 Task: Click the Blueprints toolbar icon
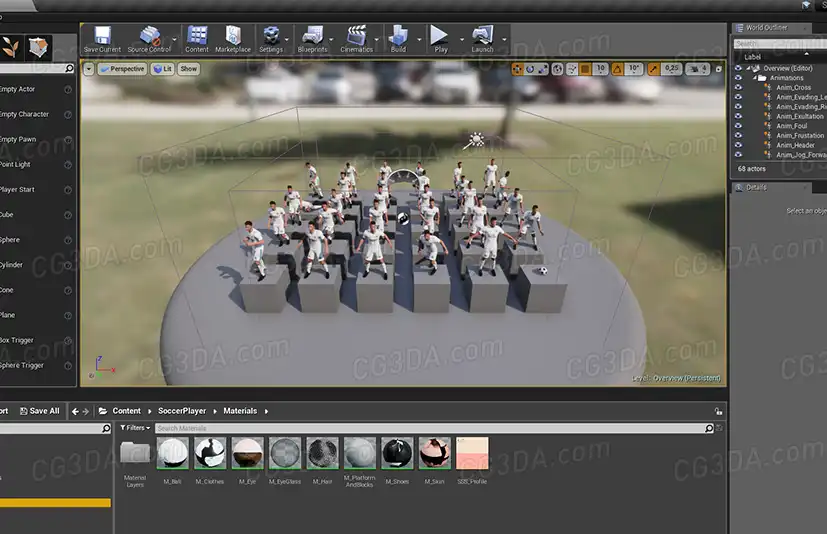pos(312,39)
